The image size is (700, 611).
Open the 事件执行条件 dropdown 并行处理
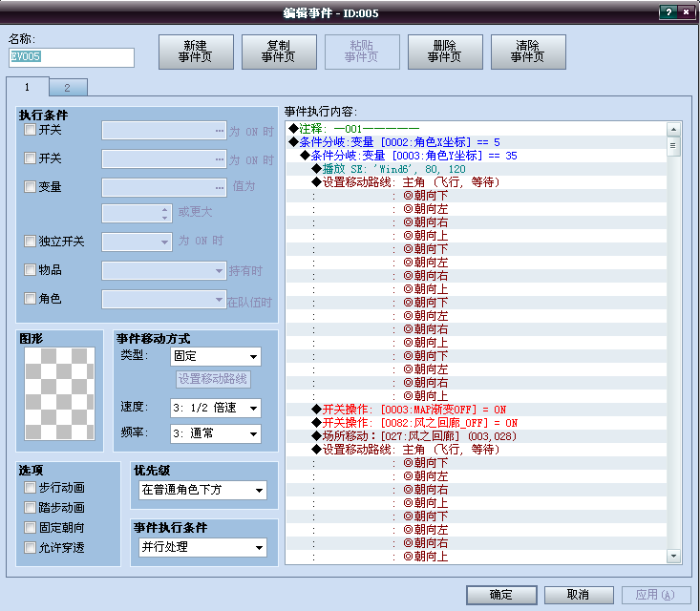tap(202, 547)
